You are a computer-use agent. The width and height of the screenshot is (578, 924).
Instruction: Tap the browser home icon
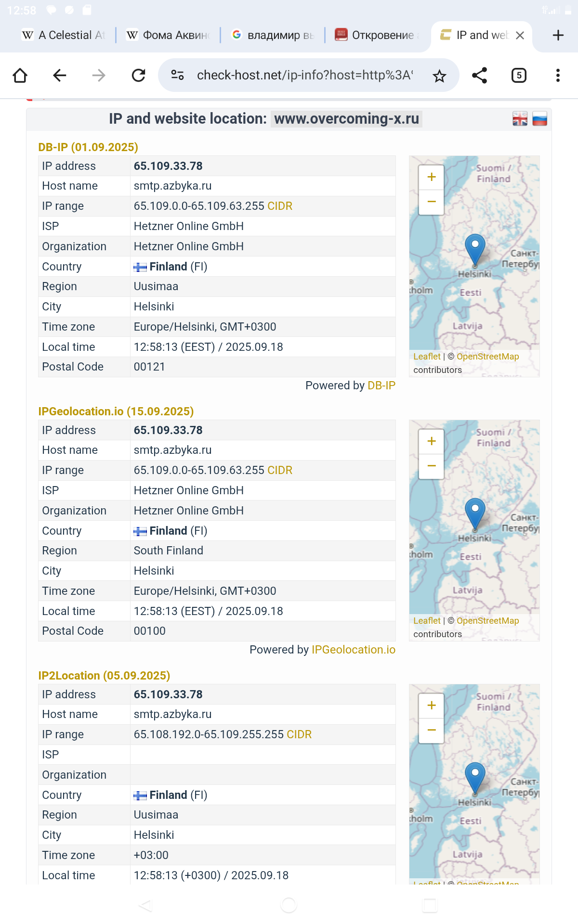coord(20,76)
